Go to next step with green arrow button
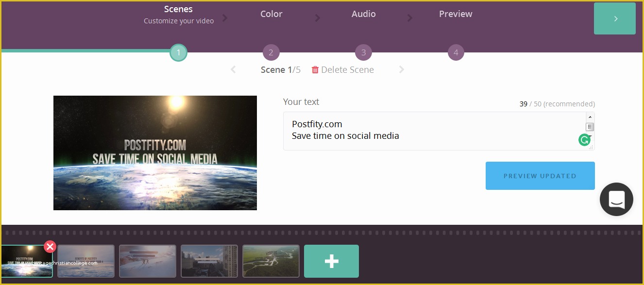Image resolution: width=644 pixels, height=285 pixels. coord(614,18)
